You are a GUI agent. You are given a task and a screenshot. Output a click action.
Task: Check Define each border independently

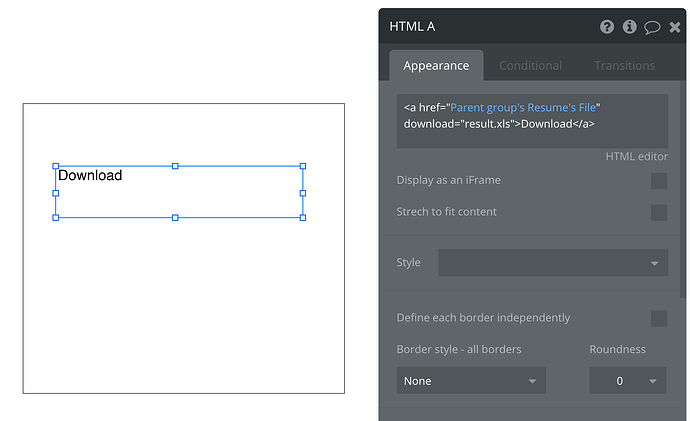[659, 318]
